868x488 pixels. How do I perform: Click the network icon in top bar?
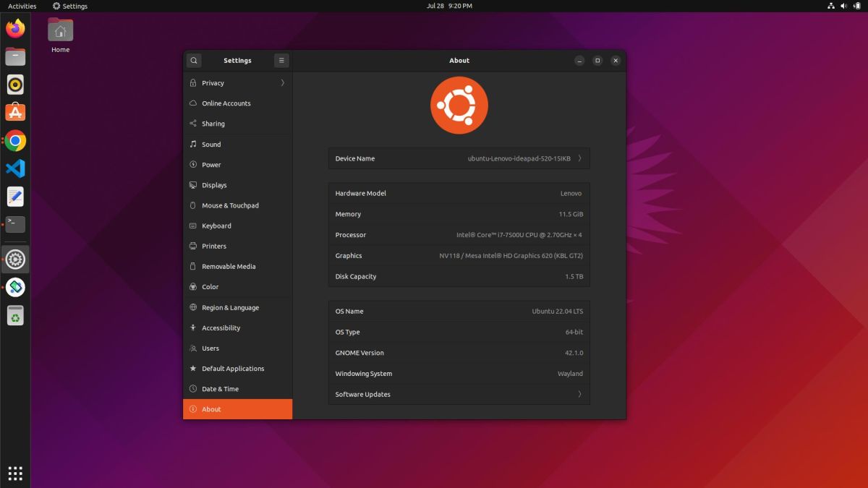pos(831,6)
